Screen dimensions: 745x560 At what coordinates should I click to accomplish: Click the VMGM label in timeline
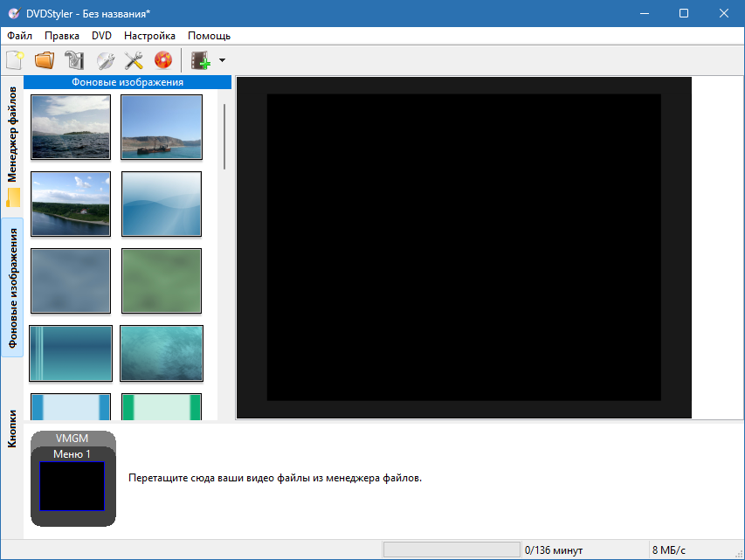coord(72,439)
